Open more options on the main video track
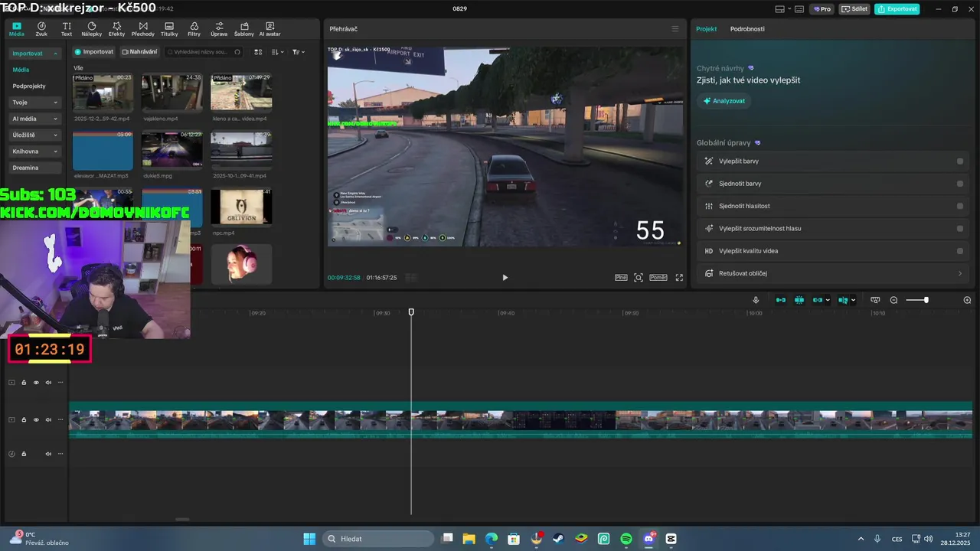The width and height of the screenshot is (980, 551). [60, 420]
